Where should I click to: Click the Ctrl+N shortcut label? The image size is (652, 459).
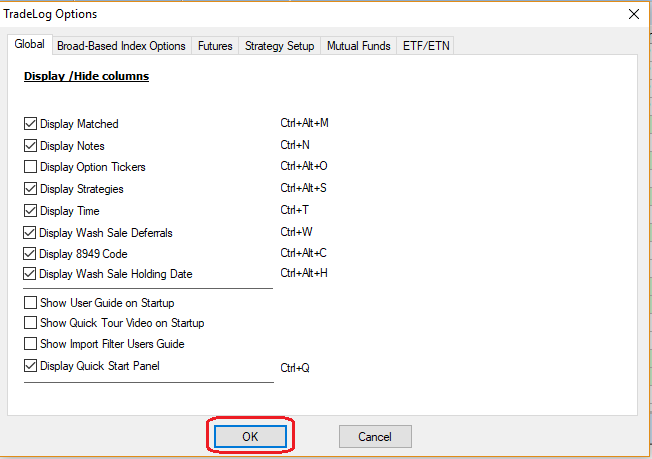point(295,145)
